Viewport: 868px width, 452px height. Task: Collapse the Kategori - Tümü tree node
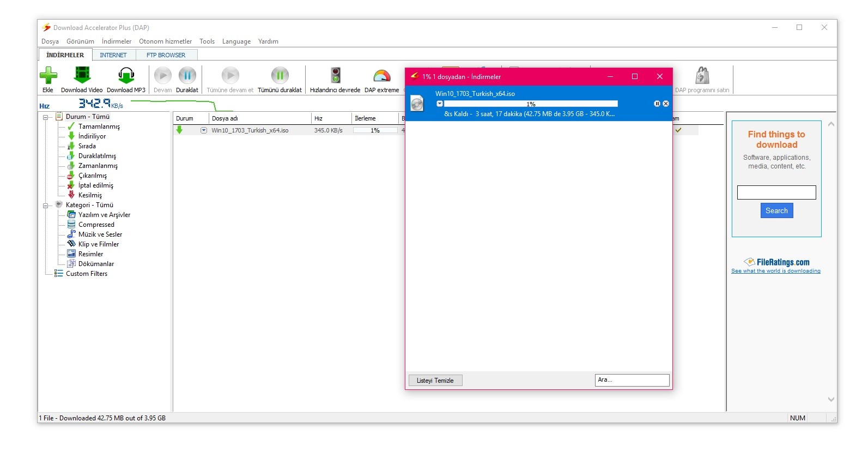click(x=46, y=206)
